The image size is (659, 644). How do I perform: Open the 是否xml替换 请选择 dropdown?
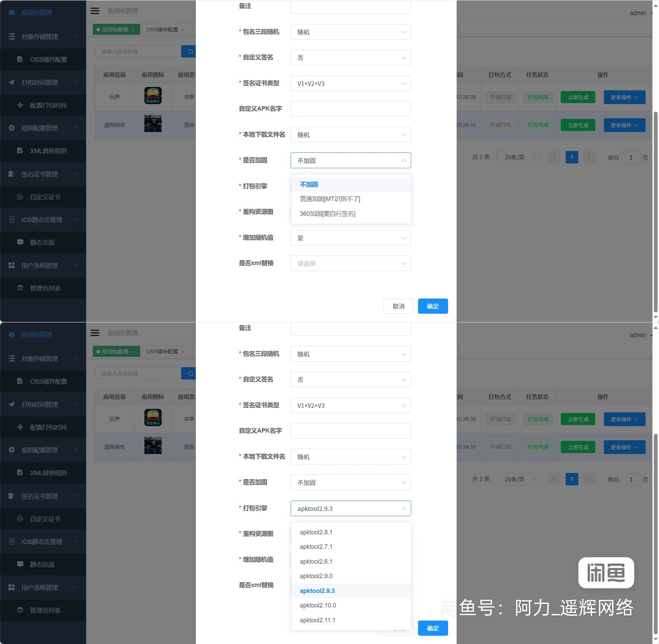click(351, 263)
